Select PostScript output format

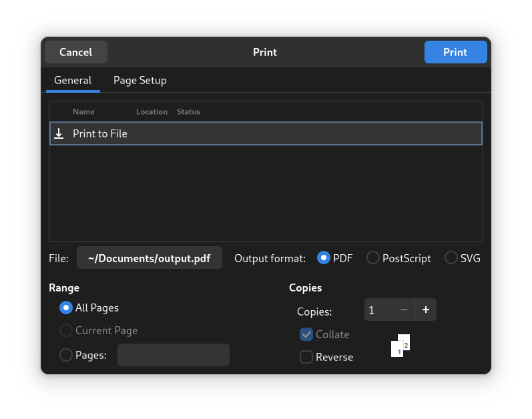pyautogui.click(x=372, y=258)
